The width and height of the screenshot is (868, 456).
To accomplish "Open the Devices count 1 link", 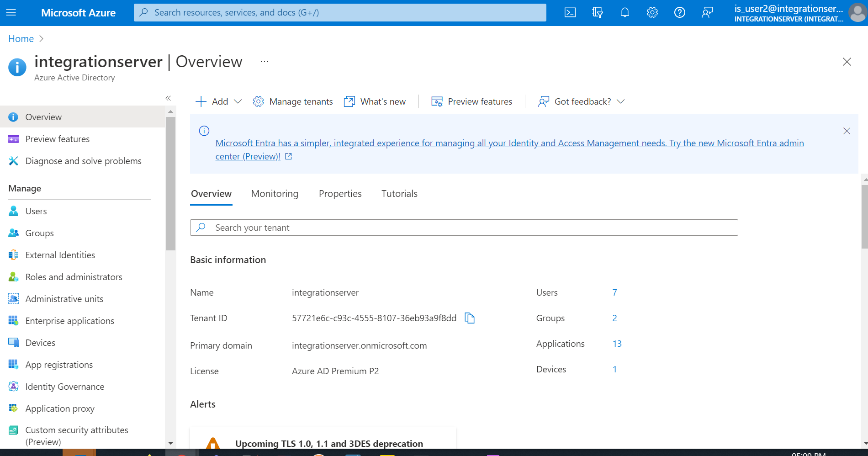I will tap(615, 369).
